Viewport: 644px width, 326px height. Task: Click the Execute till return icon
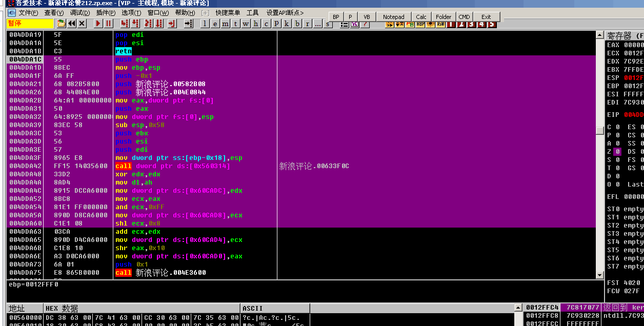coord(172,24)
